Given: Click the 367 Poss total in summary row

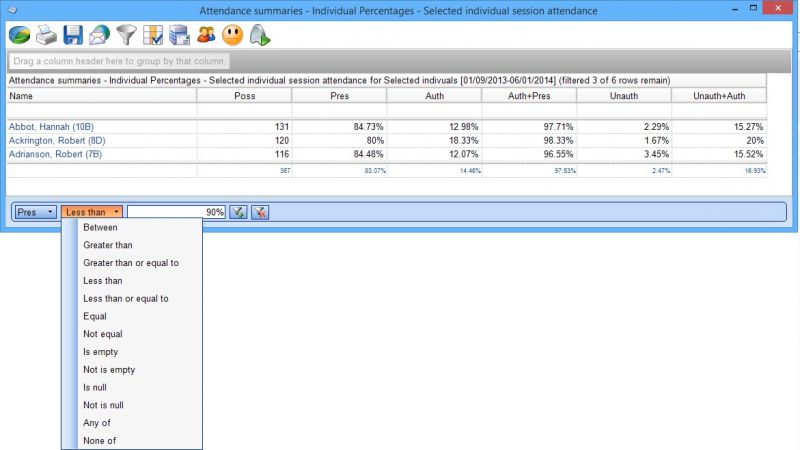Looking at the screenshot, I should point(244,170).
